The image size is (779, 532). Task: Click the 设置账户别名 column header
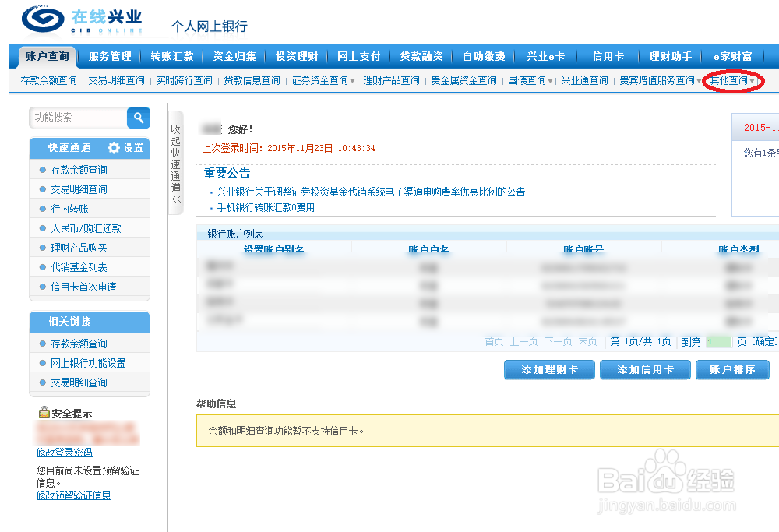273,248
